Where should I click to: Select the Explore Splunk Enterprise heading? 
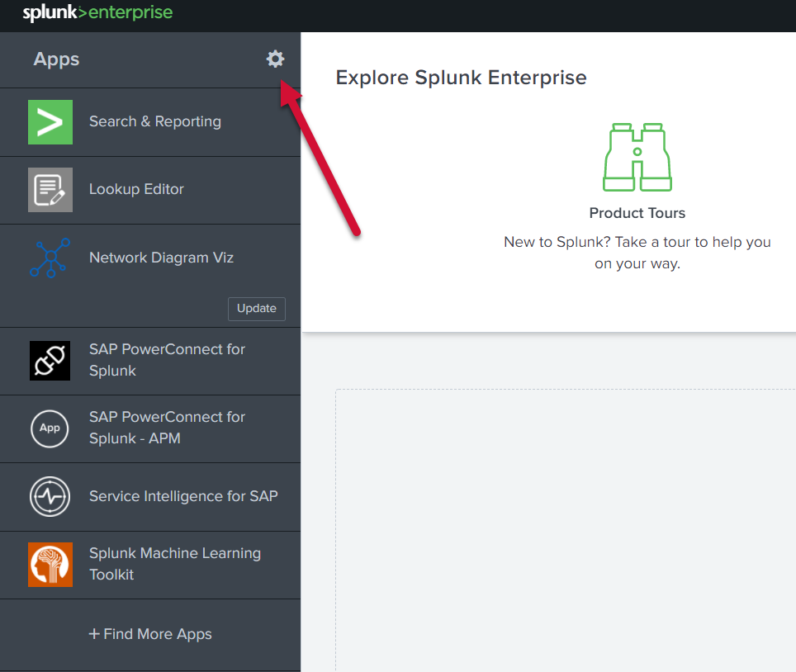coord(460,77)
